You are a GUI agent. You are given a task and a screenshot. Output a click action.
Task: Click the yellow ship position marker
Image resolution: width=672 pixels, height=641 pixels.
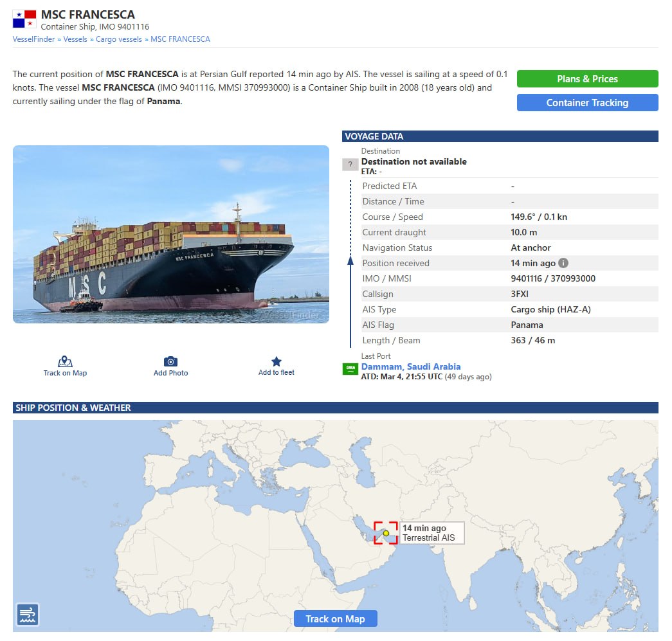coord(386,533)
